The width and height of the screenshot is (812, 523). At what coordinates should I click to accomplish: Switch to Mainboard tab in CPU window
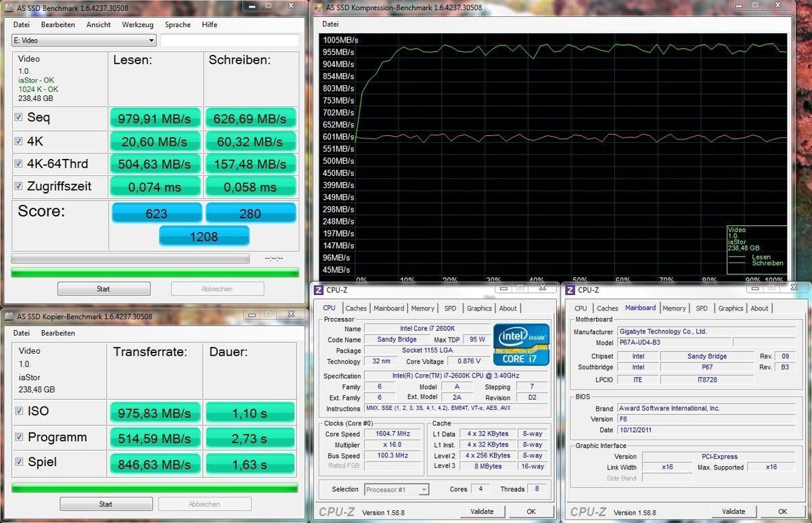[389, 308]
